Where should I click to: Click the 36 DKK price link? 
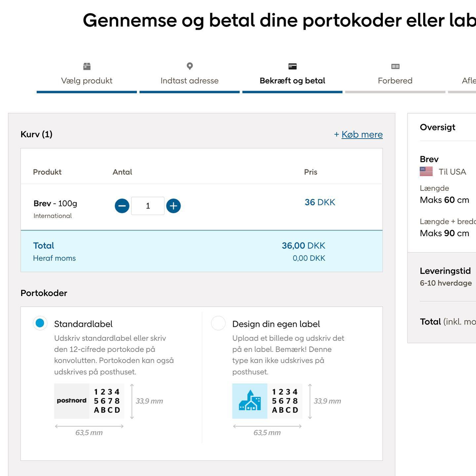pos(320,202)
